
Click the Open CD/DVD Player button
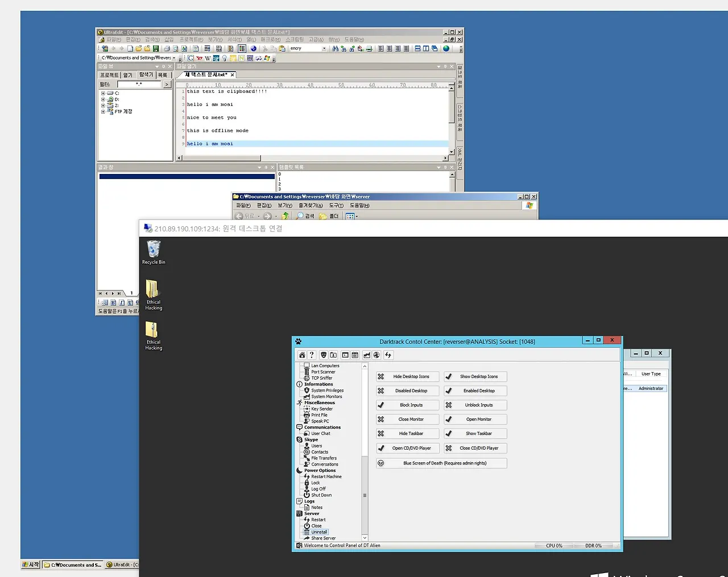click(x=407, y=448)
